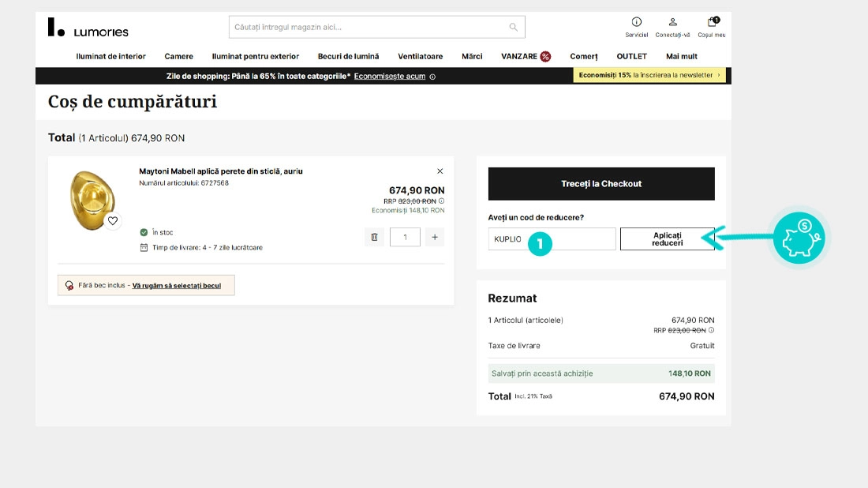Follow Vă rugăm să selectați becul link
Viewport: 868px width, 488px height.
pos(177,286)
